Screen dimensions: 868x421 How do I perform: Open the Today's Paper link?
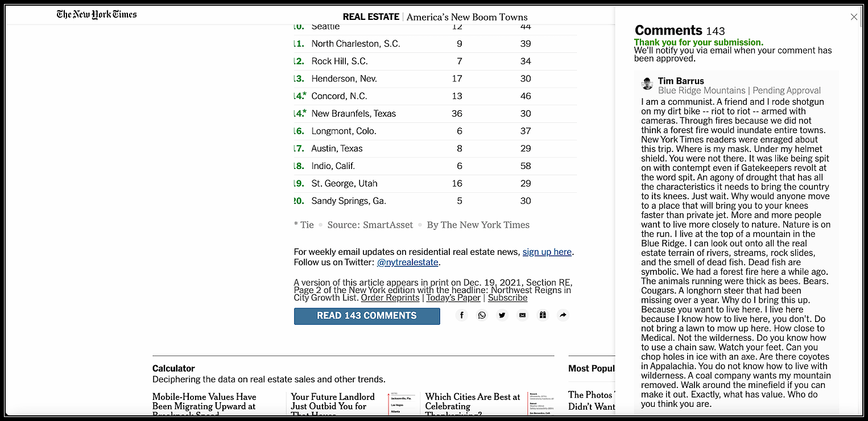point(453,298)
